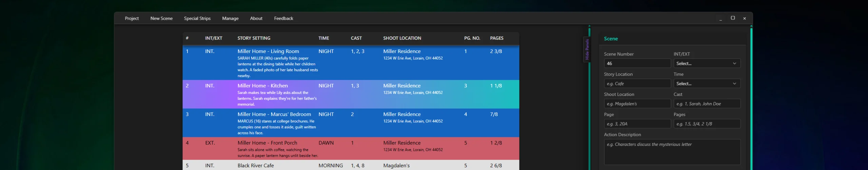This screenshot has width=868, height=170.
Task: Click the Page input field
Action: (637, 124)
